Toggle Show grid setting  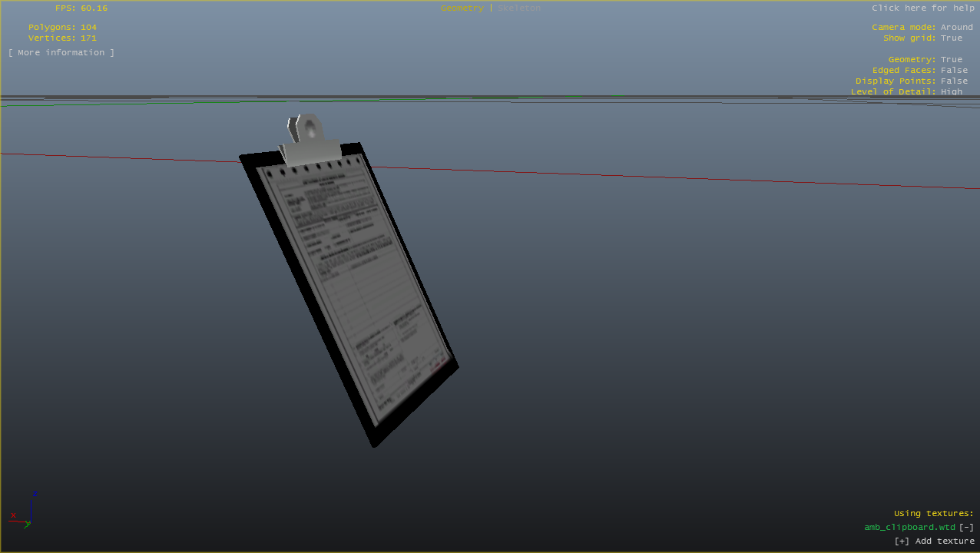(951, 38)
